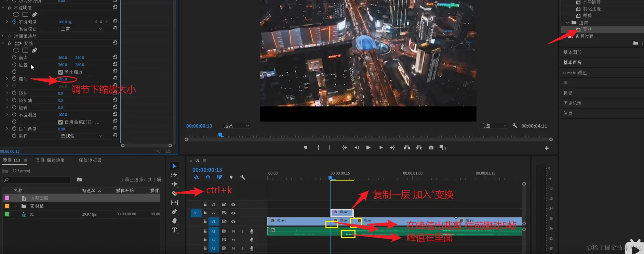
Task: Pick the Ripple Edit tool
Action: (174, 184)
